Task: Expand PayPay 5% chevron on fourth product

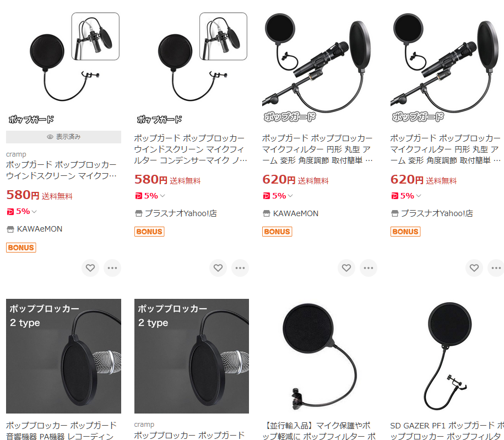Action: coord(419,196)
